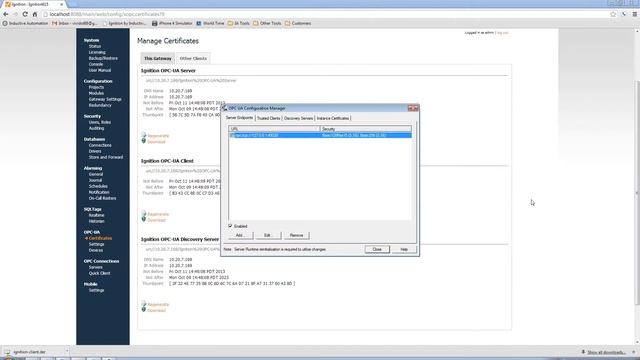
Task: Open Store and Forward under Databases
Action: click(106, 157)
